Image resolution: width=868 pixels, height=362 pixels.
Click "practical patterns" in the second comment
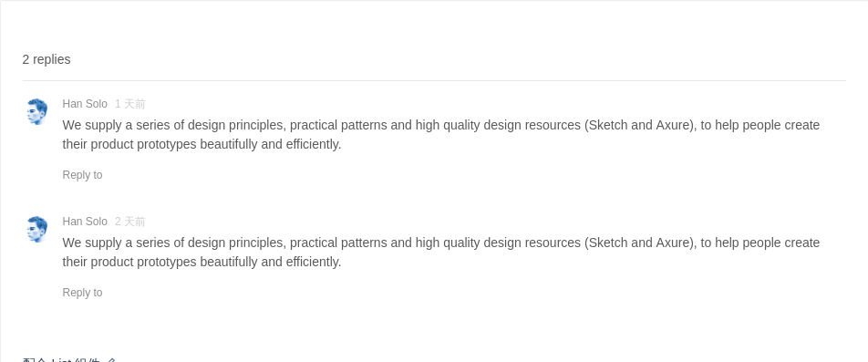click(339, 243)
